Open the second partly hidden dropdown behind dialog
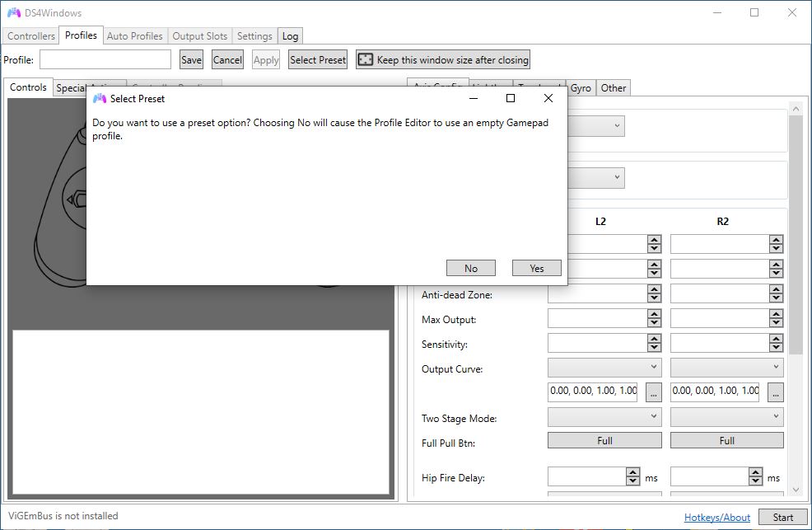The width and height of the screenshot is (812, 530). click(596, 177)
